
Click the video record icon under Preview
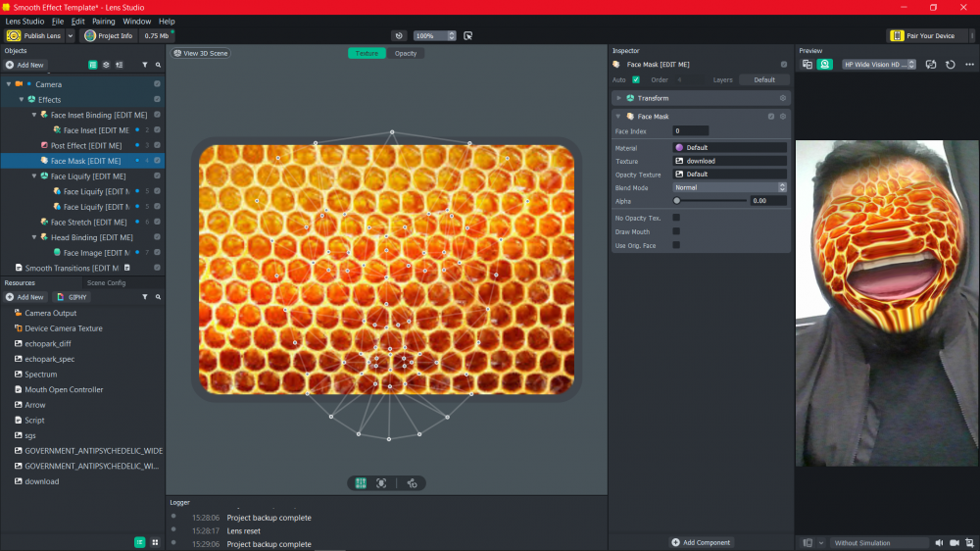pos(954,542)
